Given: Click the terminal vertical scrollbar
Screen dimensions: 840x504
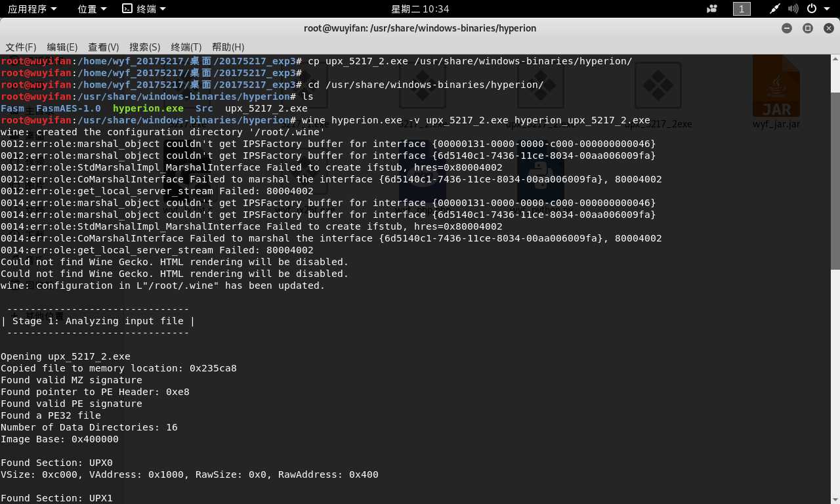Looking at the screenshot, I should [835, 180].
